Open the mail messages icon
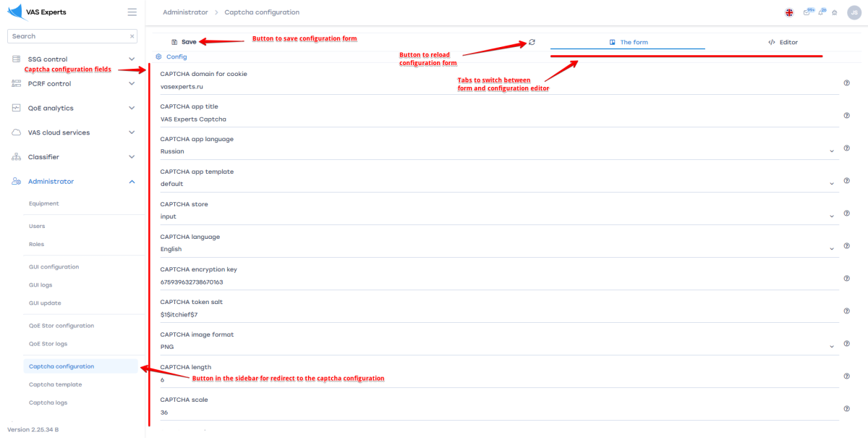 click(808, 12)
